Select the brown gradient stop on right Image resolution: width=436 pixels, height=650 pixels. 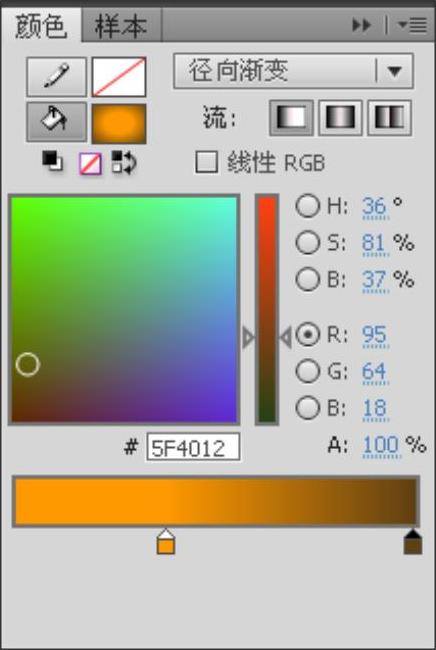[413, 541]
